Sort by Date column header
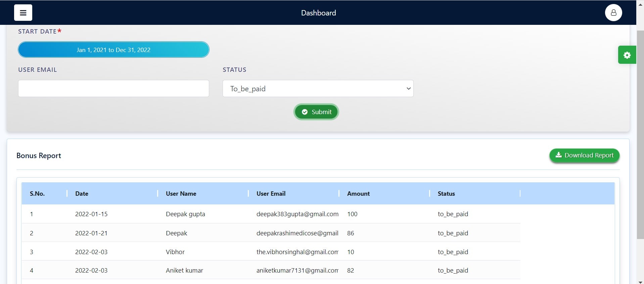This screenshot has height=284, width=644. [82, 194]
